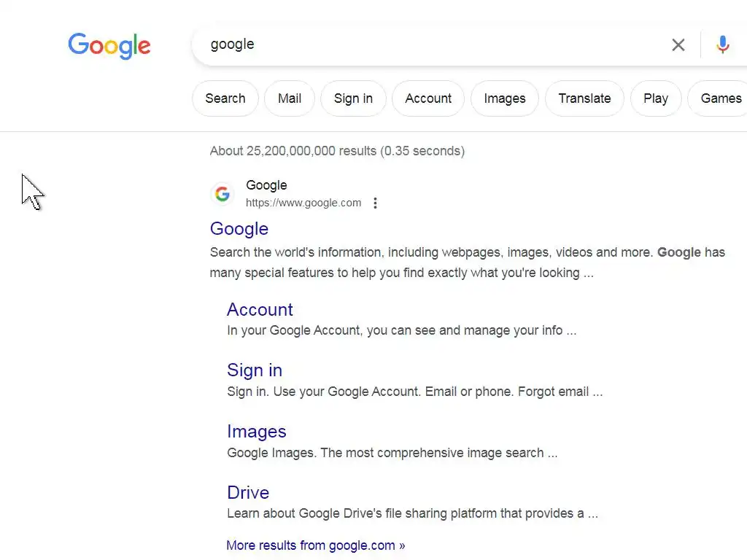Image resolution: width=747 pixels, height=560 pixels.
Task: Click the "Google" site name above the URL
Action: pos(266,185)
